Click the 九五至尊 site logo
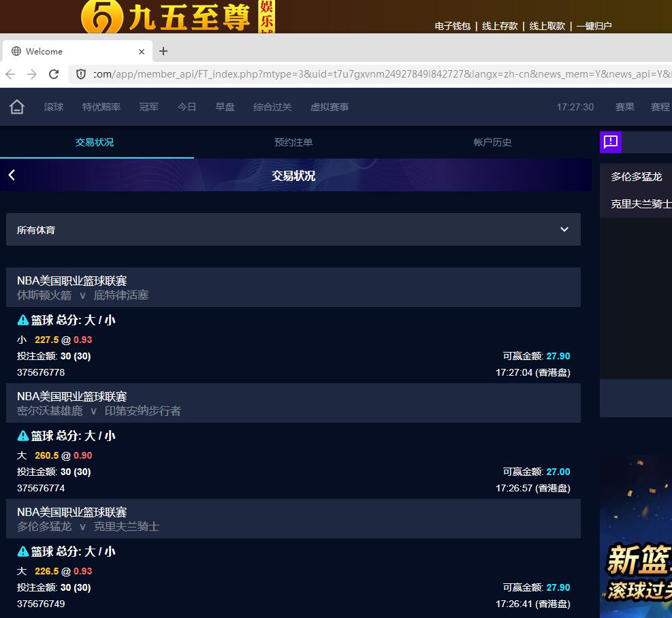 pyautogui.click(x=178, y=17)
